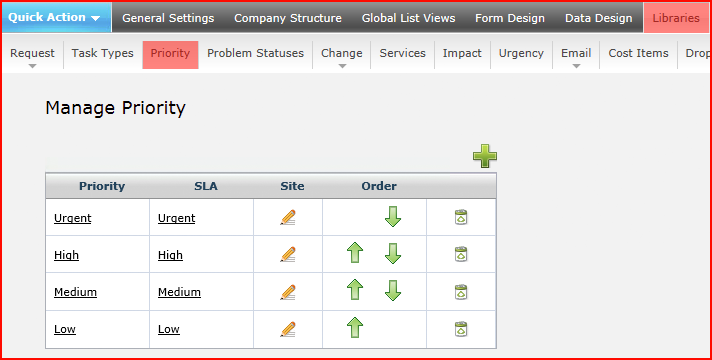
Task: Delete the High priority trash icon
Action: 461,254
